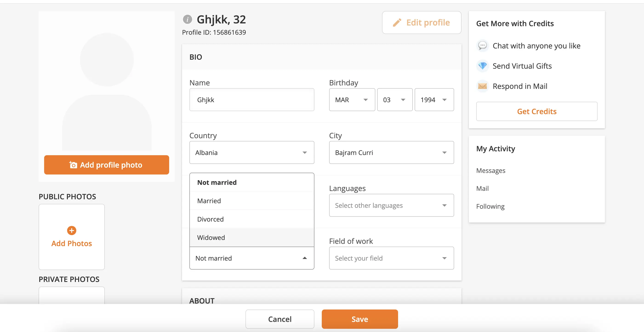
Task: Click the Name input field
Action: point(251,100)
